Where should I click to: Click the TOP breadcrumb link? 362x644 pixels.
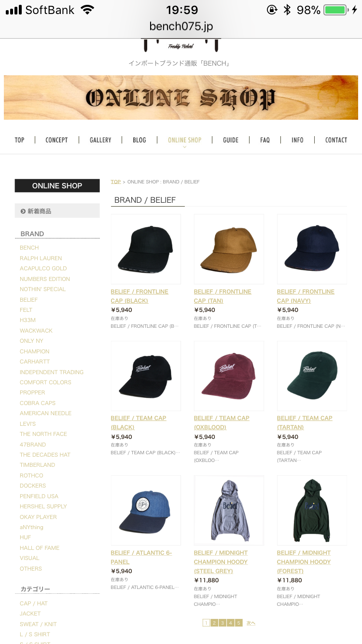(116, 182)
